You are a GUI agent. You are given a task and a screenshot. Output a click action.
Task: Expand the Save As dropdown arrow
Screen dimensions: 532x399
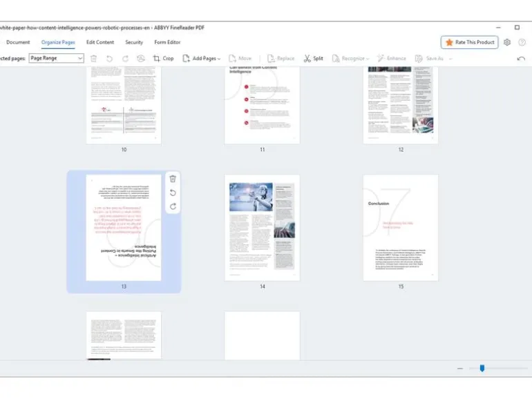click(450, 59)
